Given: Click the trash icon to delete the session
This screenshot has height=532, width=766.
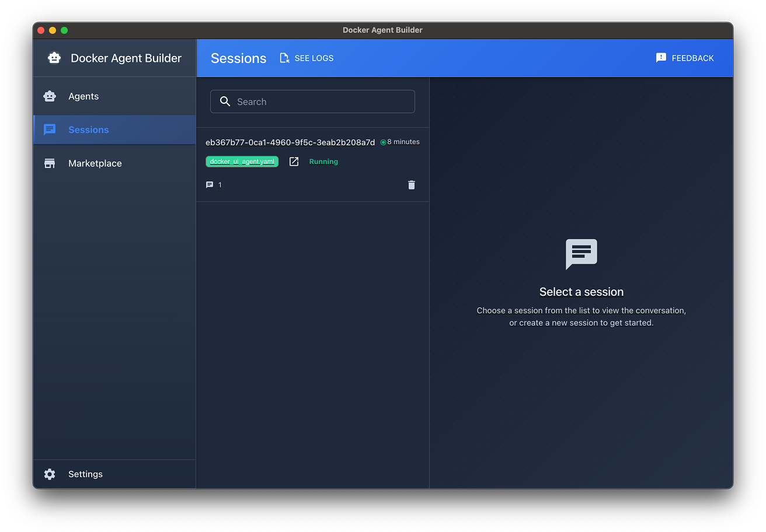Looking at the screenshot, I should click(x=412, y=184).
